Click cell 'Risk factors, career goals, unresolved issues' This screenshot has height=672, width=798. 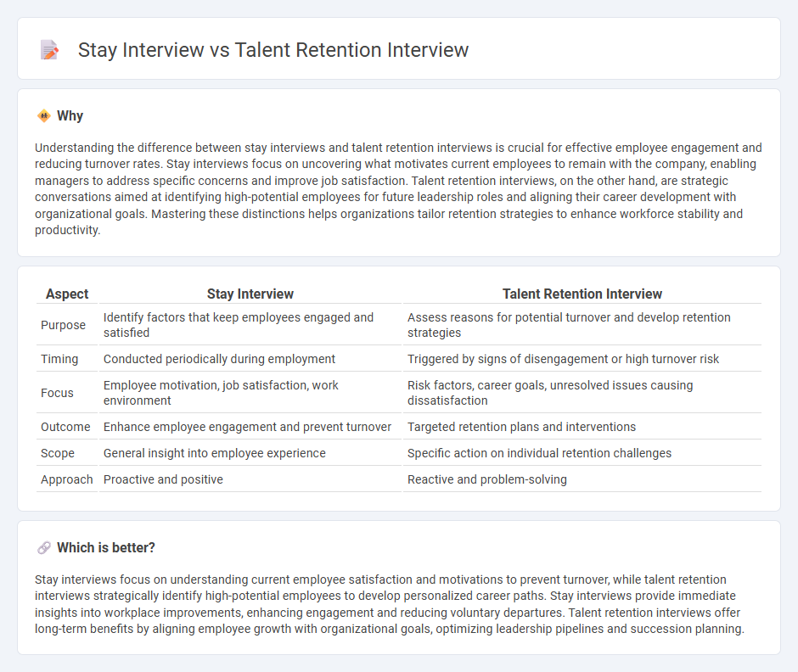(582, 393)
